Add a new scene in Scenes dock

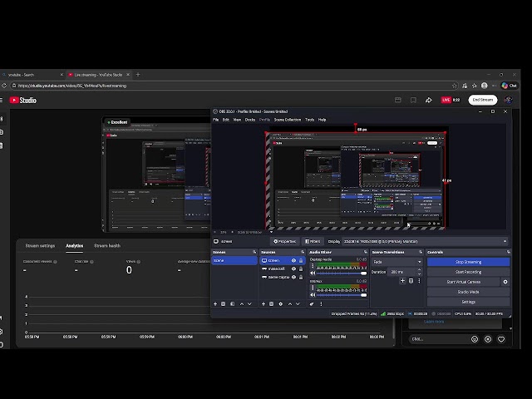(215, 304)
